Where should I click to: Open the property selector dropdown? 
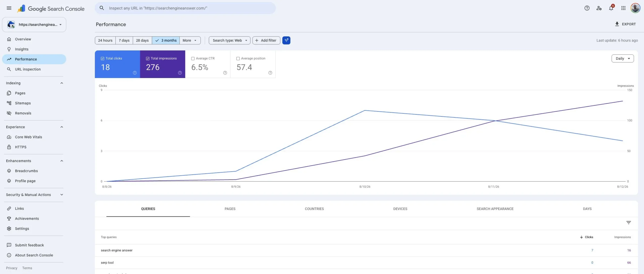pyautogui.click(x=34, y=25)
